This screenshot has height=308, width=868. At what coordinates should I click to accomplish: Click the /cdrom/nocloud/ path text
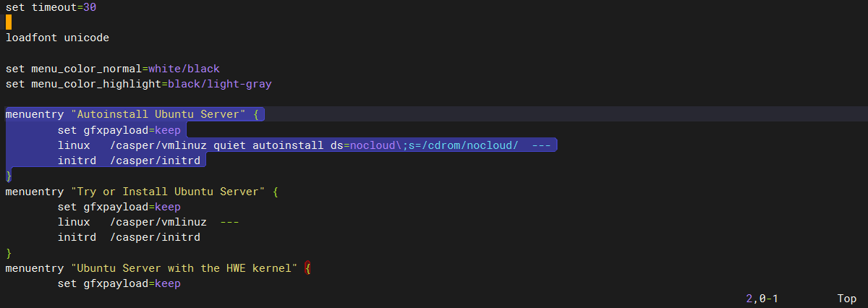point(470,145)
